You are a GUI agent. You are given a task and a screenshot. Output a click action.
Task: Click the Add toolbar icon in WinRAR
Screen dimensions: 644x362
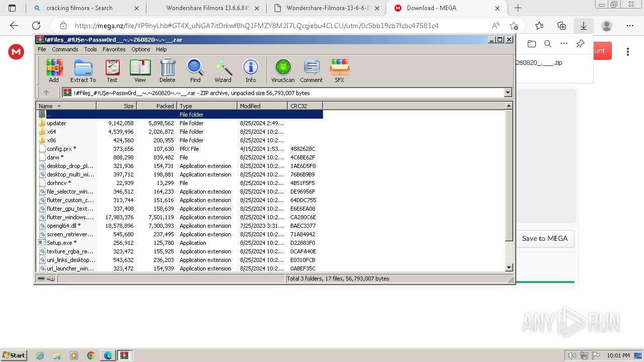pos(54,71)
